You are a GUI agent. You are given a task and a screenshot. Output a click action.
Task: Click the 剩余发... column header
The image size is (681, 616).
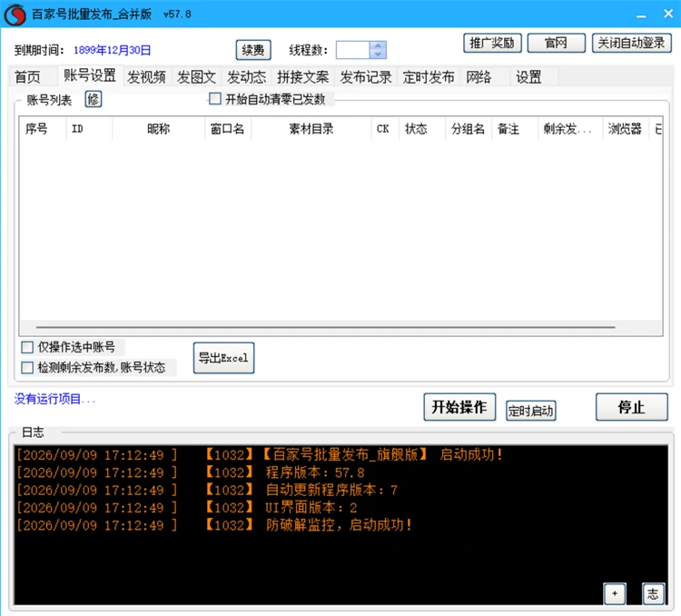(x=570, y=129)
